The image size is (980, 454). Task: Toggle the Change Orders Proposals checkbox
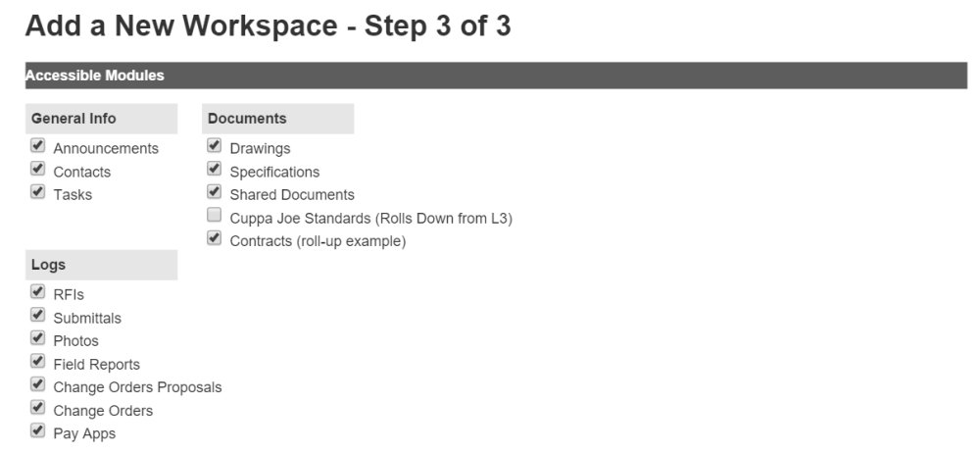click(38, 383)
